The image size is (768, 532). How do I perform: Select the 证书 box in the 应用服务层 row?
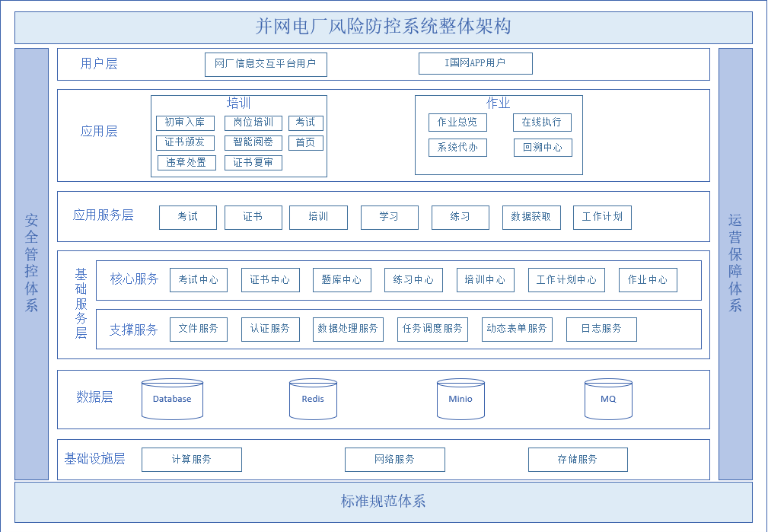pos(253,218)
